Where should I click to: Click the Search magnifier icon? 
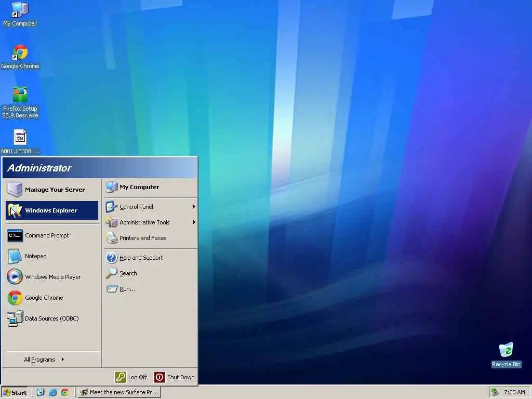[x=111, y=273]
